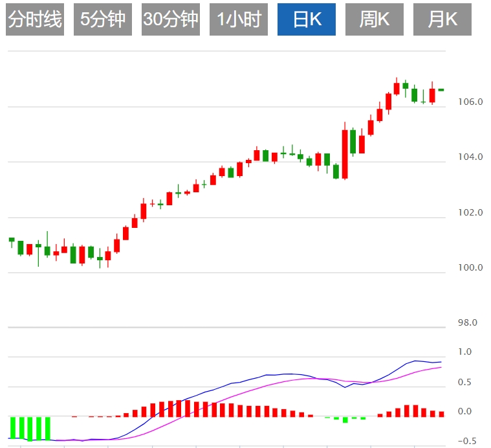This screenshot has height=448, width=491.
Task: Click the rightmost small green candlestick
Action: pos(441,89)
